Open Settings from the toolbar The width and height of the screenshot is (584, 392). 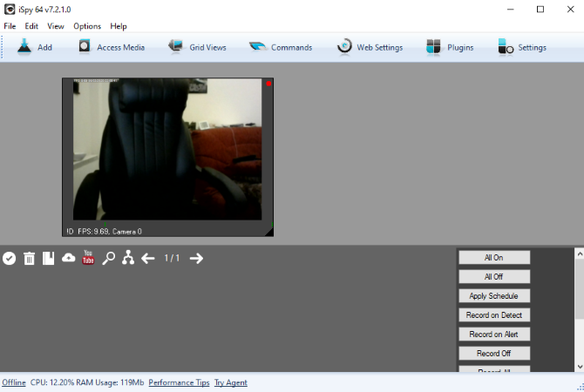pos(522,47)
